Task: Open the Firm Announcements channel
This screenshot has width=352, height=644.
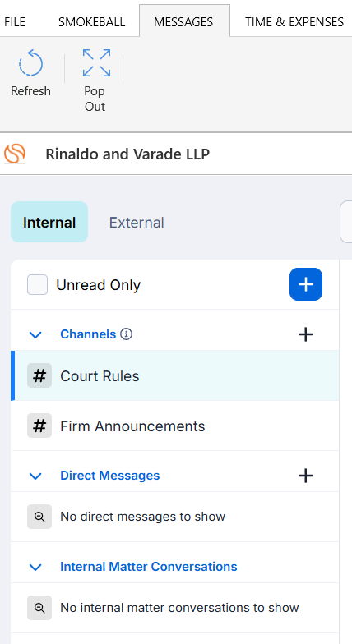Action: [x=174, y=425]
